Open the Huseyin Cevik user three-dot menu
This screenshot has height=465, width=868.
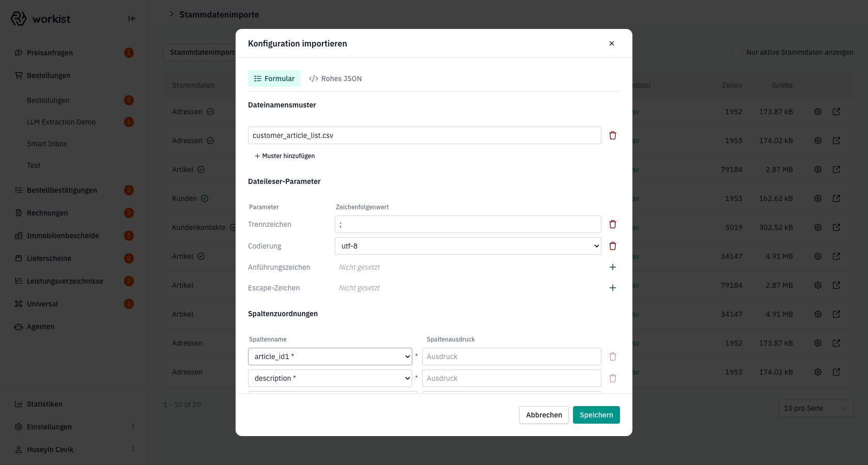tap(133, 450)
